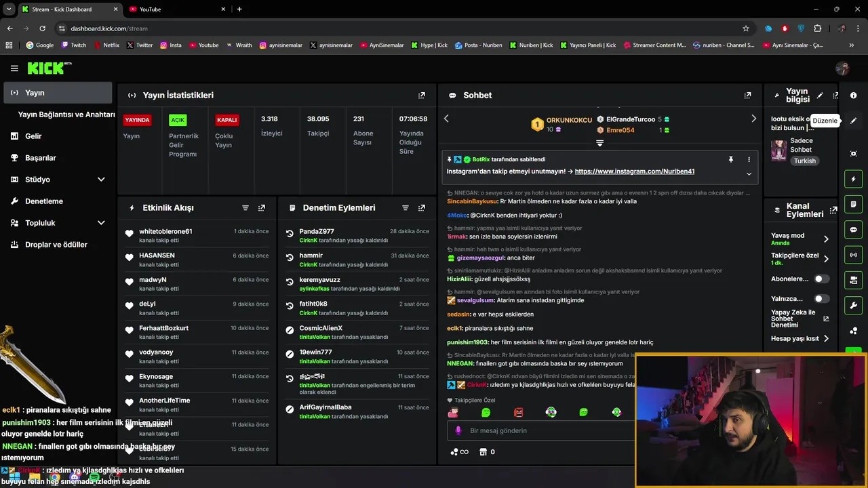Open a new browser tab

(239, 9)
